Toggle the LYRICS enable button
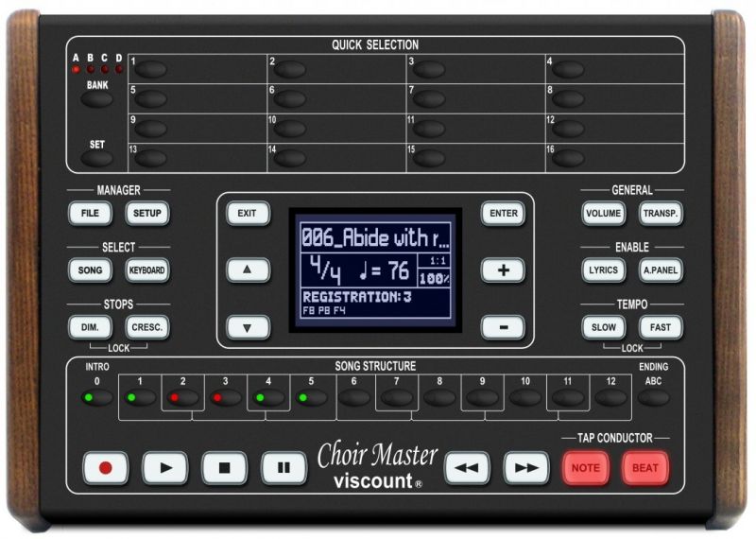Screen dimensions: 756x539 coord(603,269)
